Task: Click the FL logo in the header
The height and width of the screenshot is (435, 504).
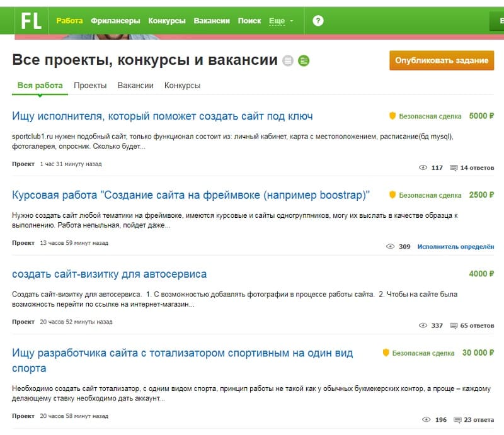Action: point(31,21)
